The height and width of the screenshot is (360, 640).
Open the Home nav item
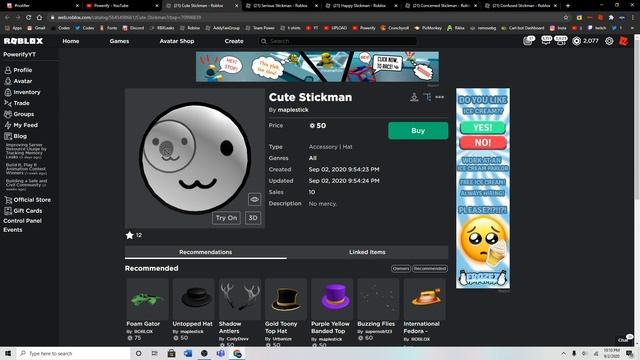tap(71, 41)
